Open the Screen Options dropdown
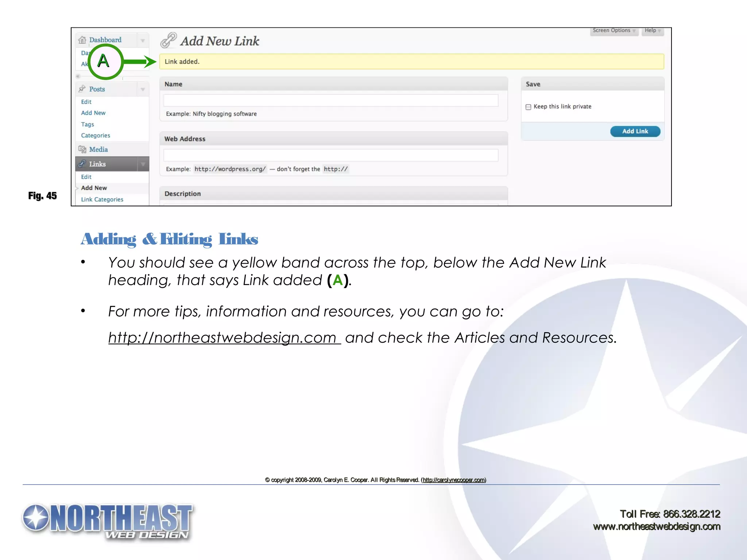This screenshot has height=560, width=747. pos(614,31)
